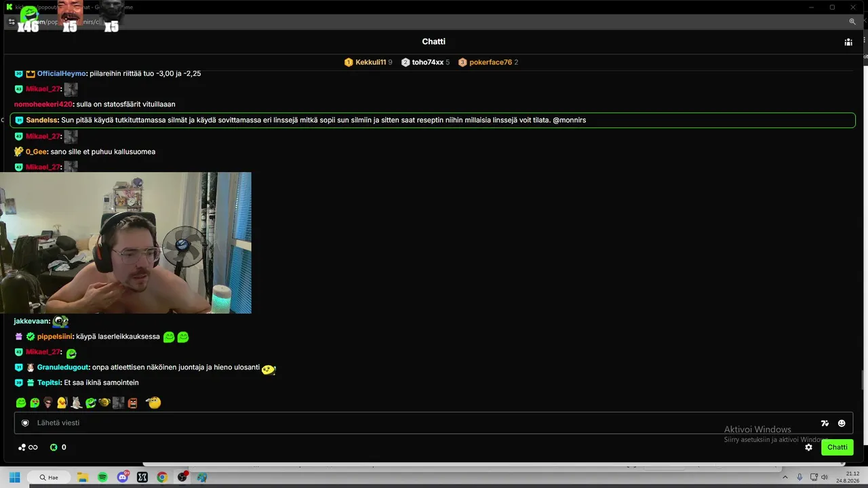Click the message 'sulla on statosfäärit vituillaaan'
Screen dimensions: 868x488
126,104
